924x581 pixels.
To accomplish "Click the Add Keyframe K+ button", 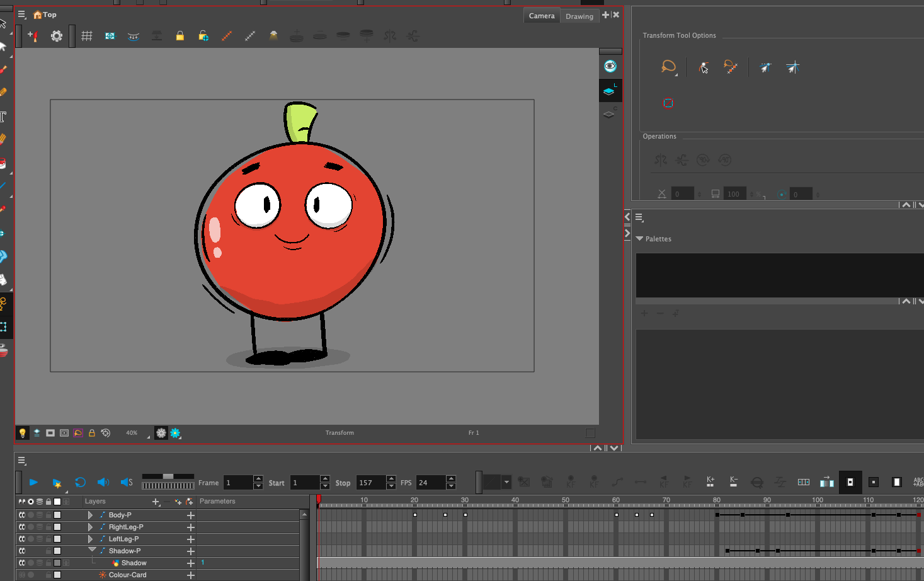I will tap(710, 482).
